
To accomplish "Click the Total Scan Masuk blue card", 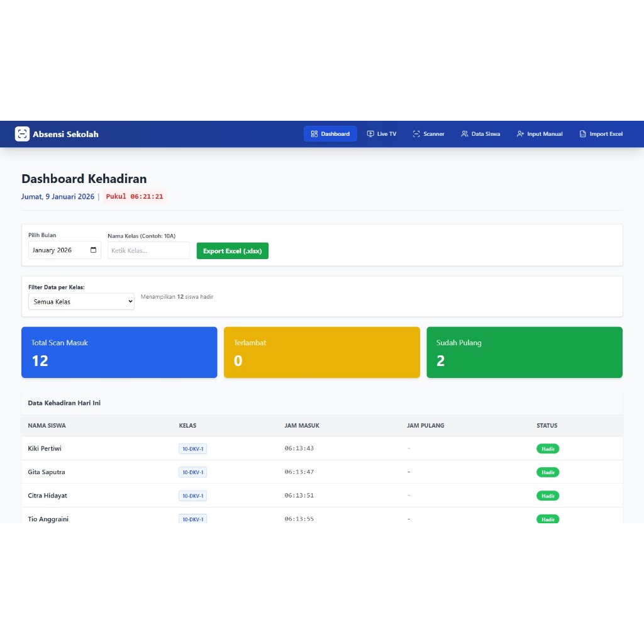I will coord(119,352).
